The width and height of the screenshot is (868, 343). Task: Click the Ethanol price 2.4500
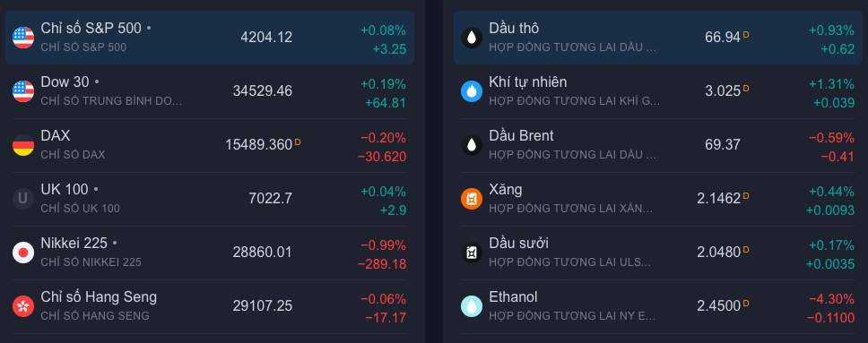(718, 306)
